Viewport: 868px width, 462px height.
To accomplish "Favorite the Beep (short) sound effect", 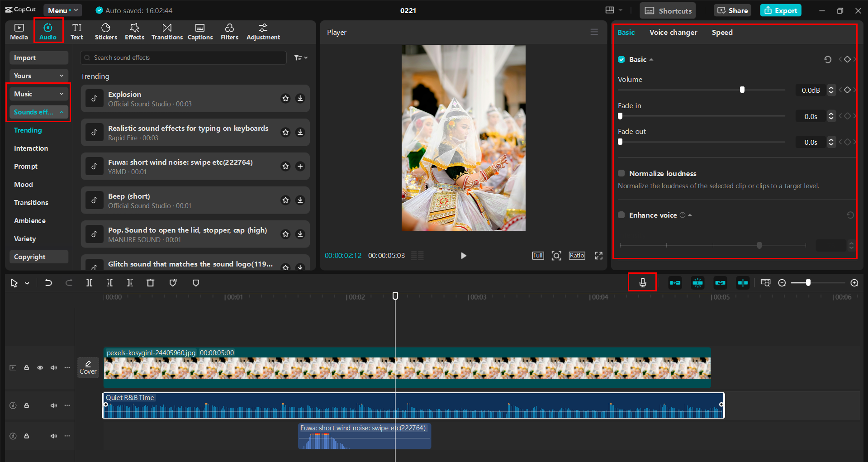I will pyautogui.click(x=285, y=200).
